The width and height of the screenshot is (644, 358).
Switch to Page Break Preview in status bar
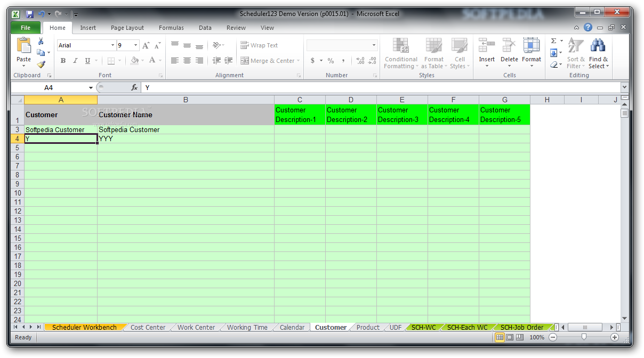[x=519, y=337]
